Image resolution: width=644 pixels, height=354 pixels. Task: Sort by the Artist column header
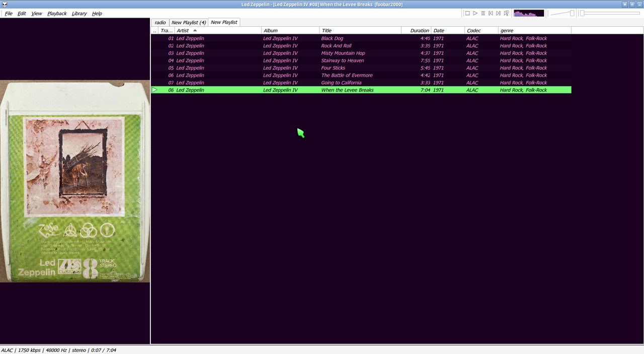218,31
